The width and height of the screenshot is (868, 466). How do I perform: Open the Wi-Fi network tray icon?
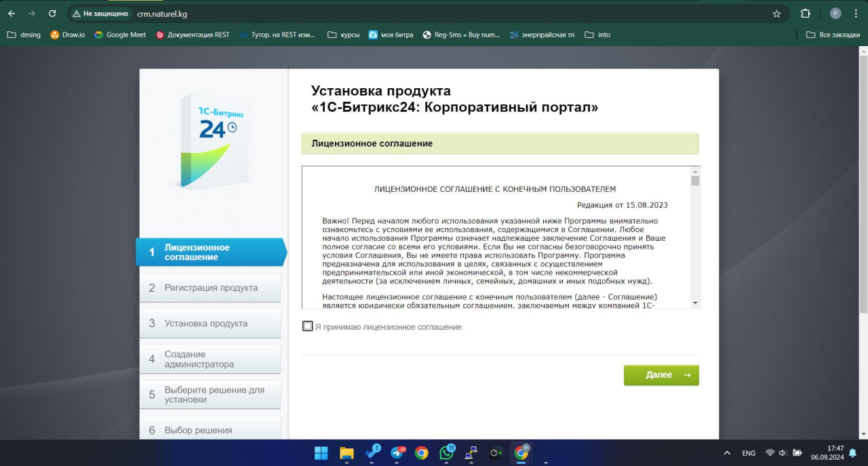[770, 452]
